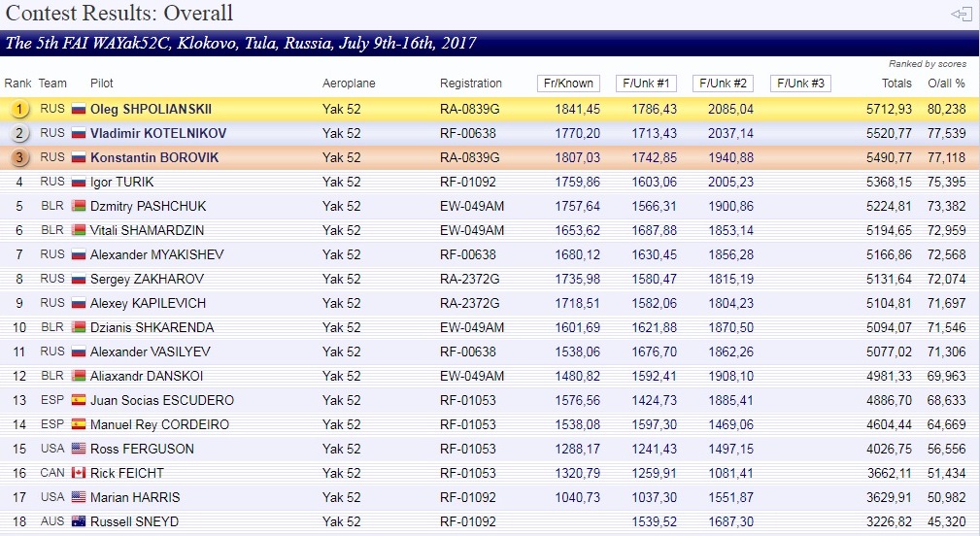The image size is (980, 536).
Task: Select pilot Oleg SHPOLIANSKII
Action: pos(151,110)
